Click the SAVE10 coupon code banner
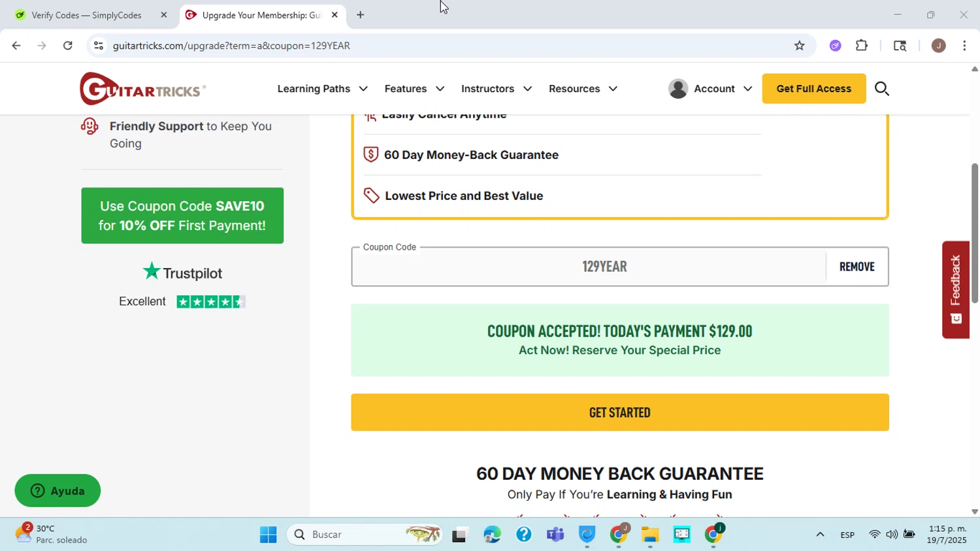This screenshot has height=551, width=980. pos(182,216)
